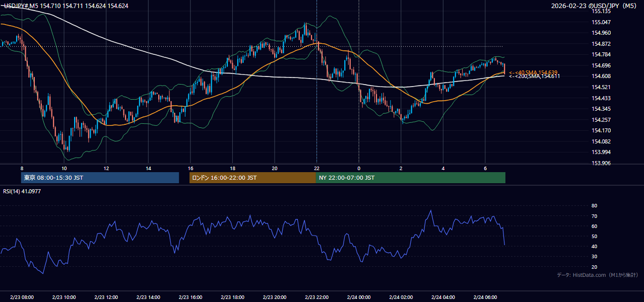Click the 154.345 price axis label
644x302 pixels.
click(601, 109)
